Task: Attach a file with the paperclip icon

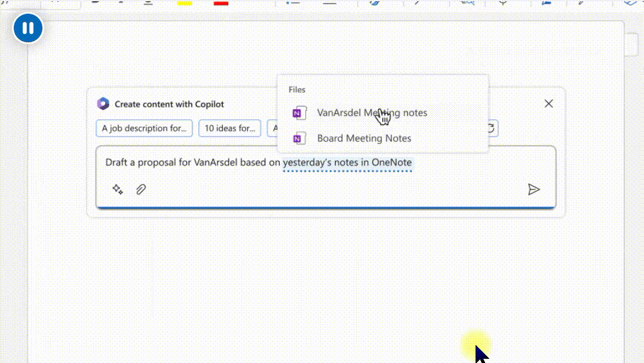Action: pyautogui.click(x=141, y=189)
